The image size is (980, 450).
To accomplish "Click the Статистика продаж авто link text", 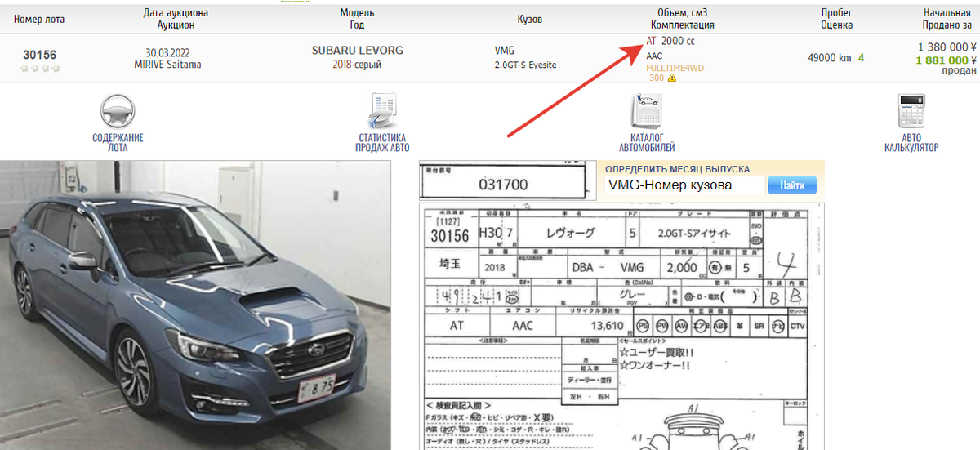I will click(382, 143).
